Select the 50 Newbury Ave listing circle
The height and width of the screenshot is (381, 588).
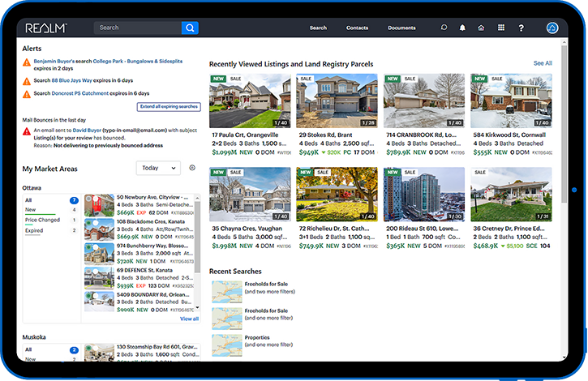point(96,199)
